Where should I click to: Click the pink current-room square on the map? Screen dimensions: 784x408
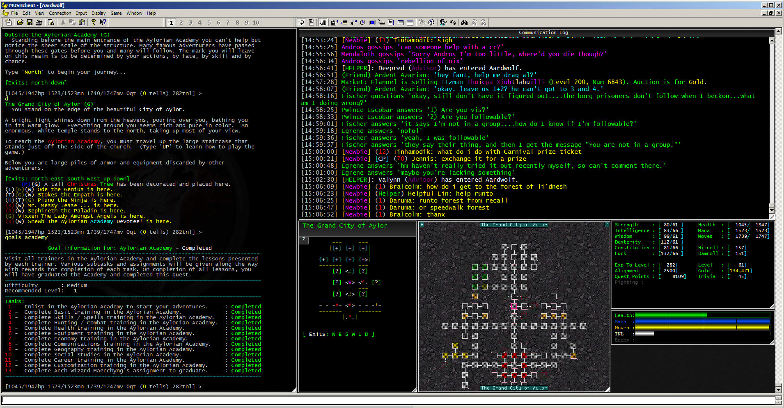tap(514, 306)
